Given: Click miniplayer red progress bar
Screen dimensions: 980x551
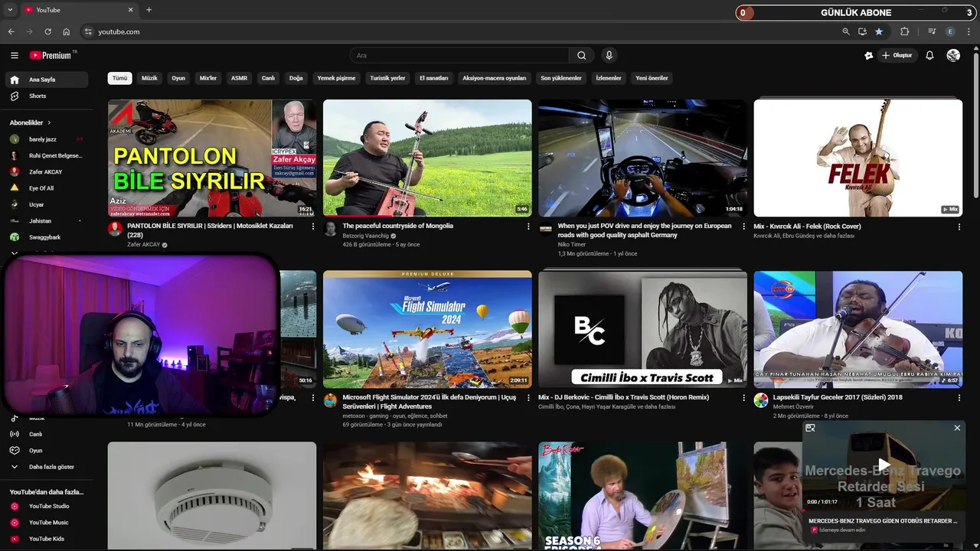Looking at the screenshot, I should [884, 509].
